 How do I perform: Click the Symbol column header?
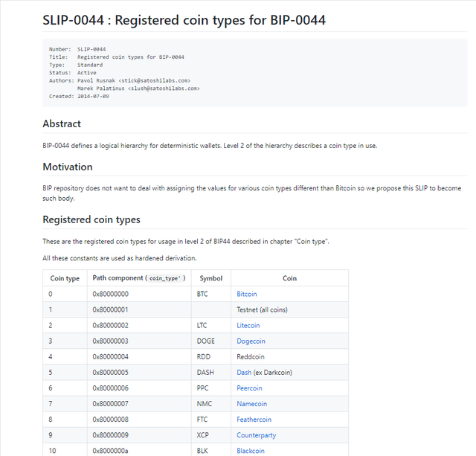(211, 278)
